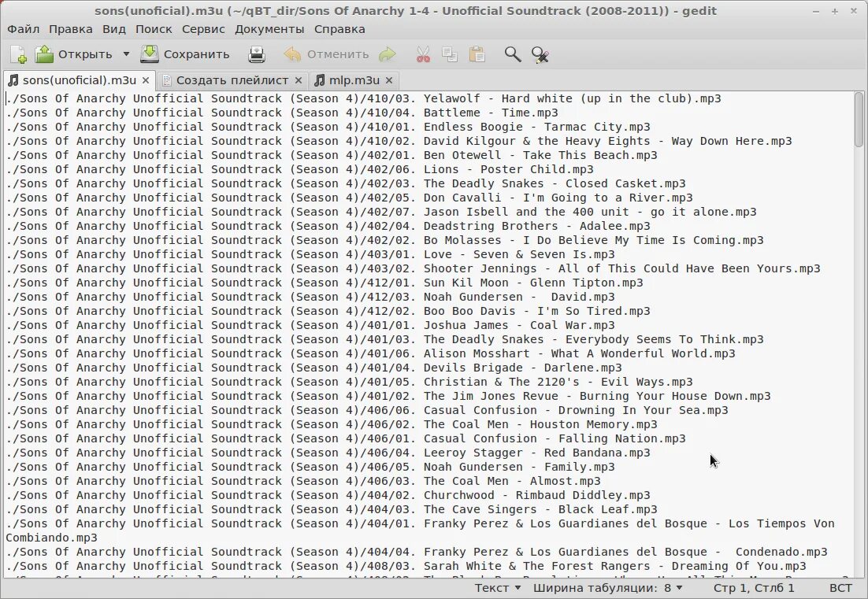Click the vertical scrollbar thumb
The height and width of the screenshot is (599, 868).
click(x=859, y=119)
